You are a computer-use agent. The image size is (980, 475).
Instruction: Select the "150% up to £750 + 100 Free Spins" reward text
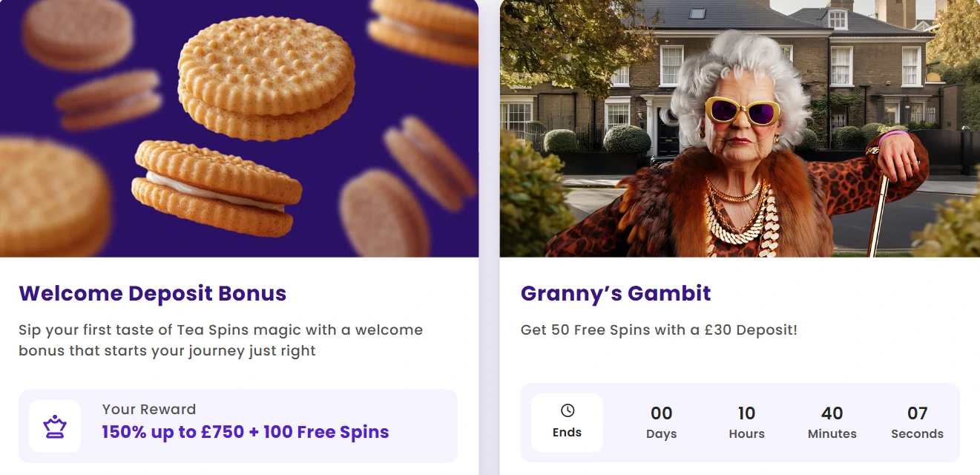[244, 432]
